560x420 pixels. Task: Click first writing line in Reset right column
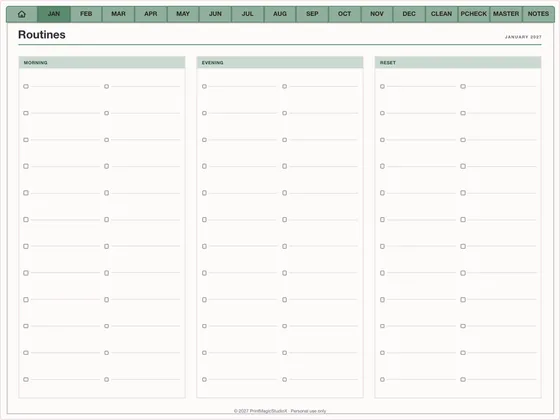(x=502, y=86)
